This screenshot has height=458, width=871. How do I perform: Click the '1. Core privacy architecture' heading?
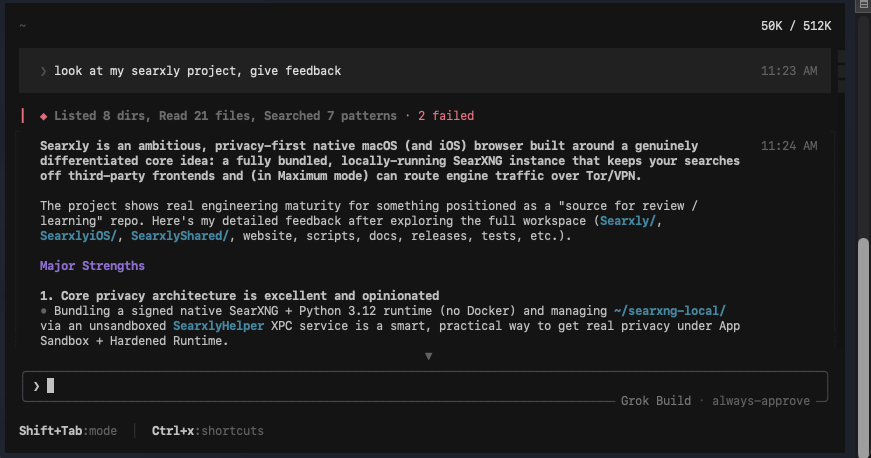coord(239,296)
